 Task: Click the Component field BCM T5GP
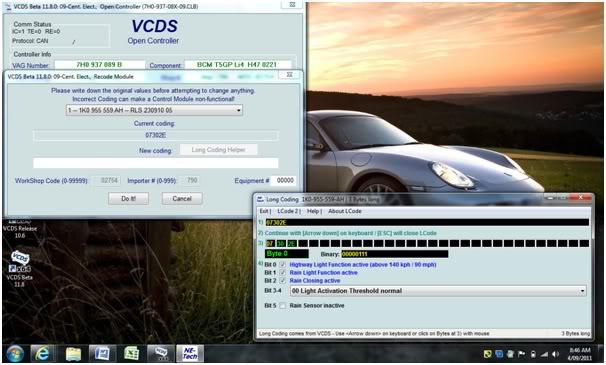[237, 65]
